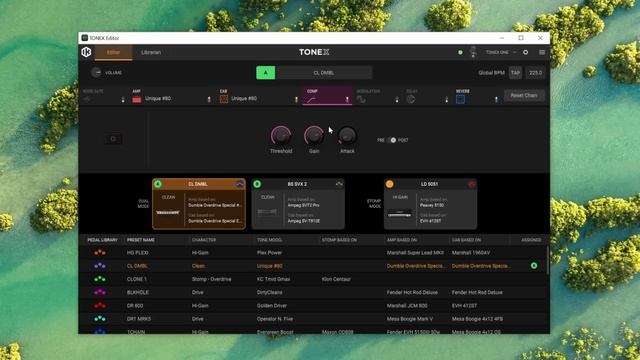The height and width of the screenshot is (360, 640).
Task: Click the pedal device icon in header
Action: [473, 52]
